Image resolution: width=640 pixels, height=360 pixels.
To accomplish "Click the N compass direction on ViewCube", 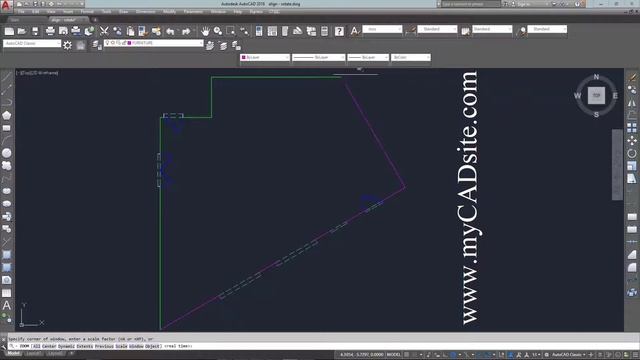I will point(596,77).
